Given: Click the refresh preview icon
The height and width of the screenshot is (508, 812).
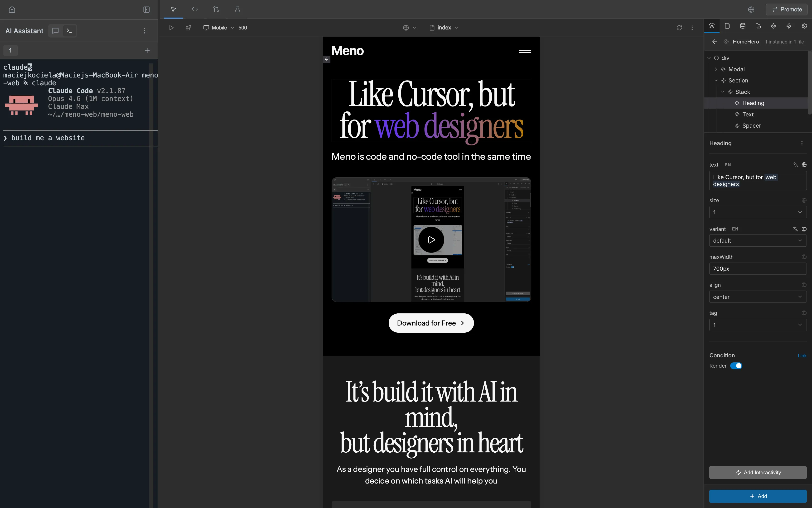Looking at the screenshot, I should click(679, 28).
